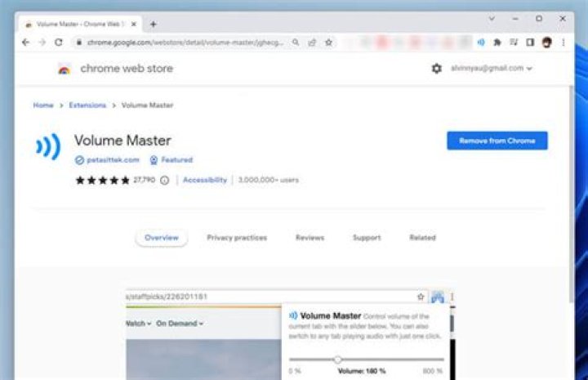Click the padlock site info icon
The image size is (588, 380).
tap(78, 42)
